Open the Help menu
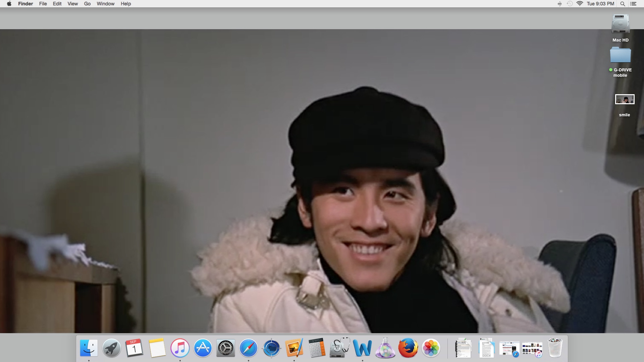The image size is (644, 362). [126, 4]
